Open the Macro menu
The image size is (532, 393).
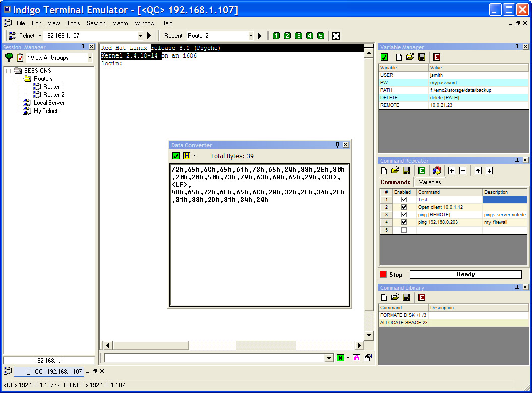(120, 23)
